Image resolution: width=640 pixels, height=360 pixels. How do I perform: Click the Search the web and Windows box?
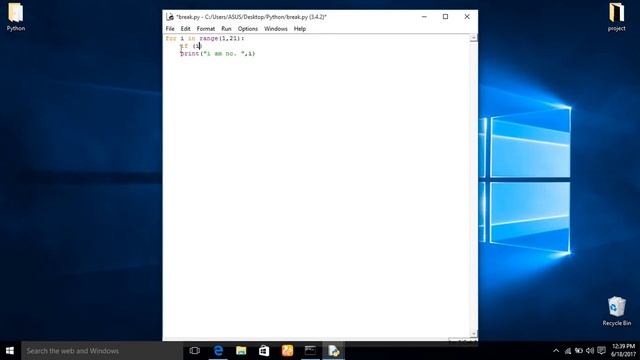102,351
